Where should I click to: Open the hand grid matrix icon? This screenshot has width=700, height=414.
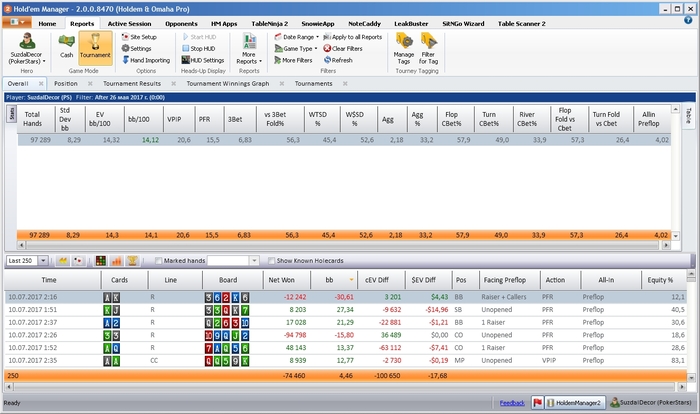[101, 261]
